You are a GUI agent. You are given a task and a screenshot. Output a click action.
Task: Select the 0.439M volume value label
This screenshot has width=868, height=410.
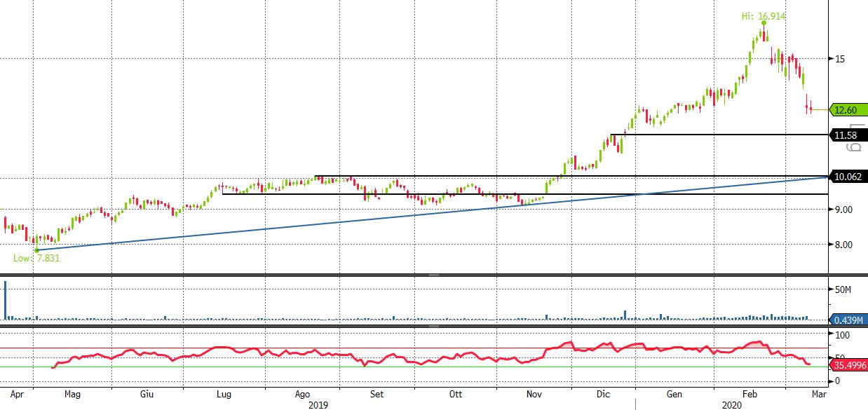[x=848, y=320]
